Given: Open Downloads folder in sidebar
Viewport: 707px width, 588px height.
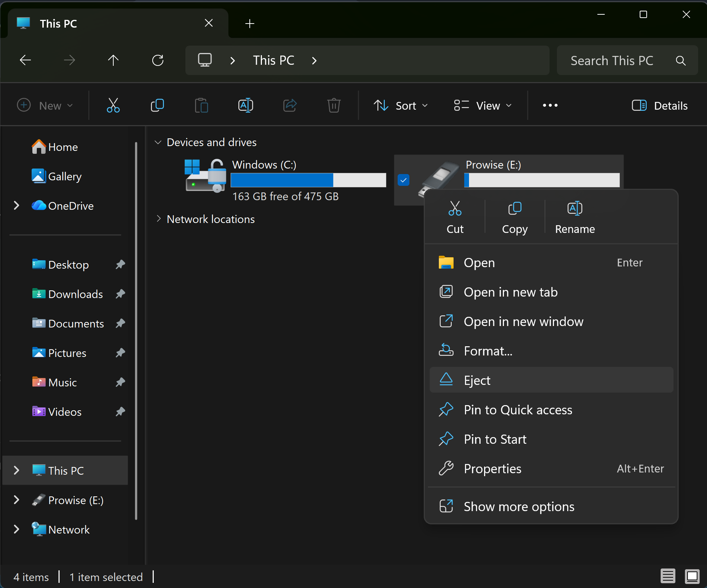Looking at the screenshot, I should (x=75, y=294).
